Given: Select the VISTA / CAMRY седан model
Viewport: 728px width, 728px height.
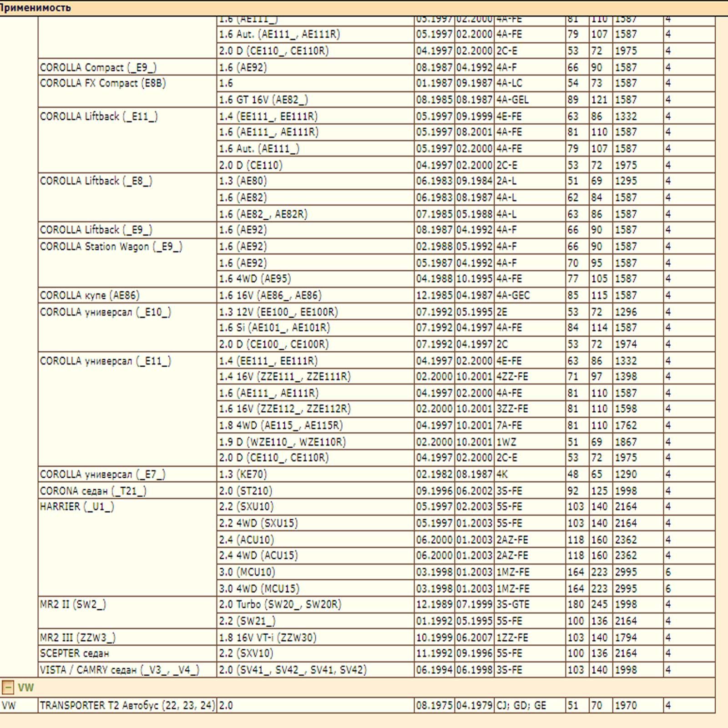Looking at the screenshot, I should [120, 670].
